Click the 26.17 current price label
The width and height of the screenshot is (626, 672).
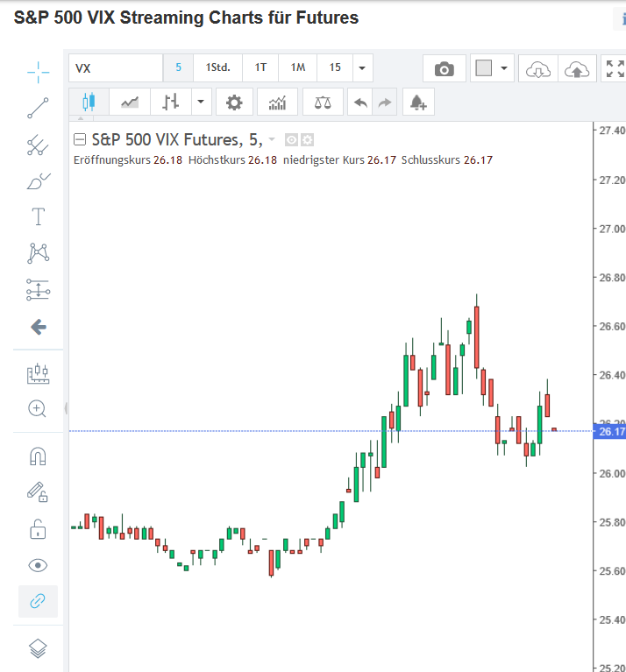(609, 431)
